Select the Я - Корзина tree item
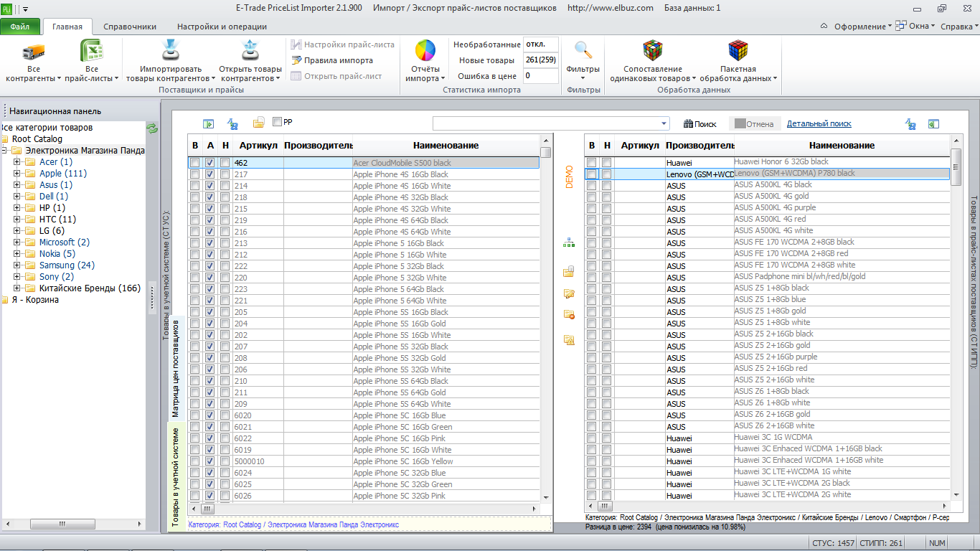Screen dimensions: 980x551 pyautogui.click(x=35, y=300)
